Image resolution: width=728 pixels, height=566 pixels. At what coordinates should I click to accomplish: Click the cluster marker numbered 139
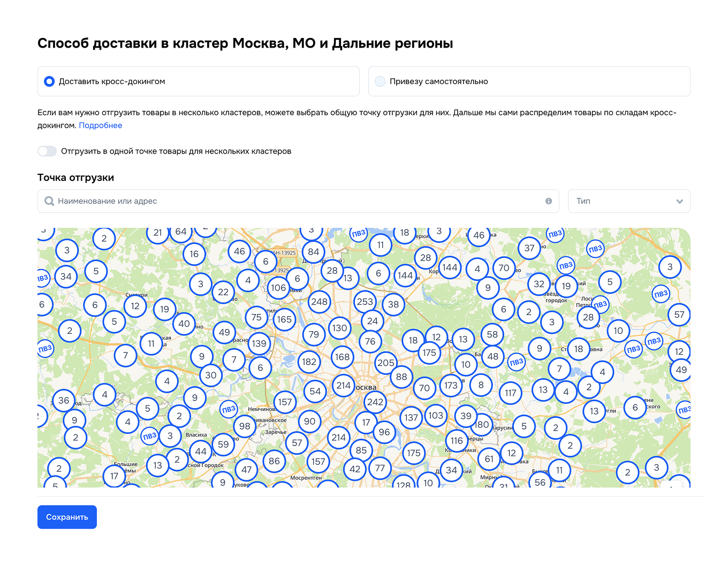click(259, 343)
